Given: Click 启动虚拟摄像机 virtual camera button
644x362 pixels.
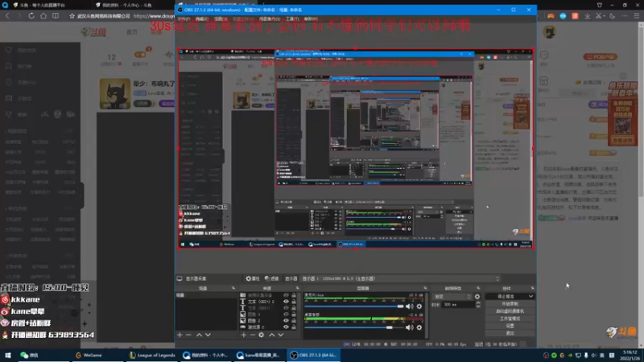Looking at the screenshot, I should (510, 311).
